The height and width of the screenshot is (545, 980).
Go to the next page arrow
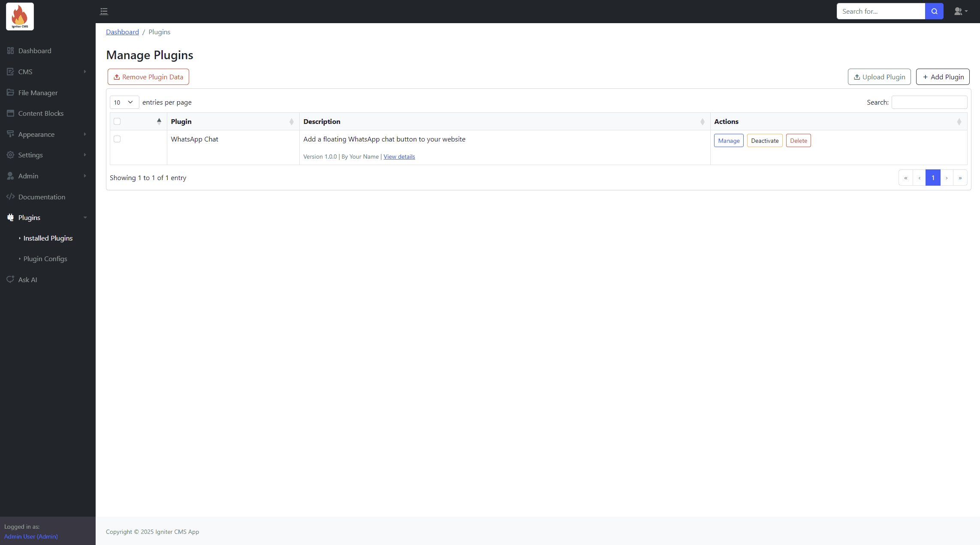point(947,178)
